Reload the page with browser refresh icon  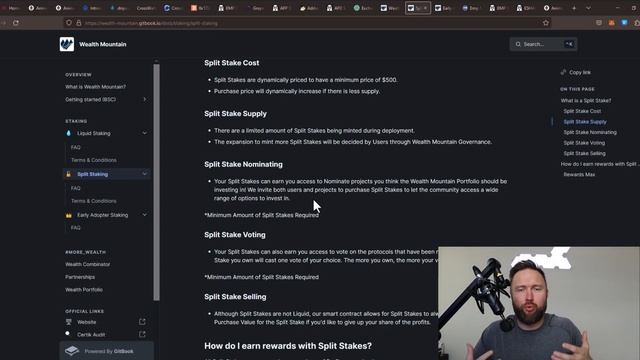click(16, 23)
